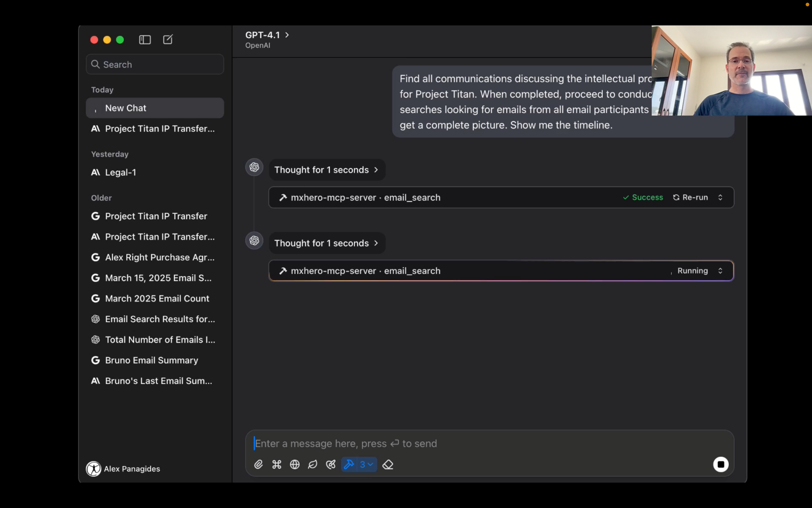Stop the generation with stop button
The height and width of the screenshot is (508, 812).
[720, 464]
